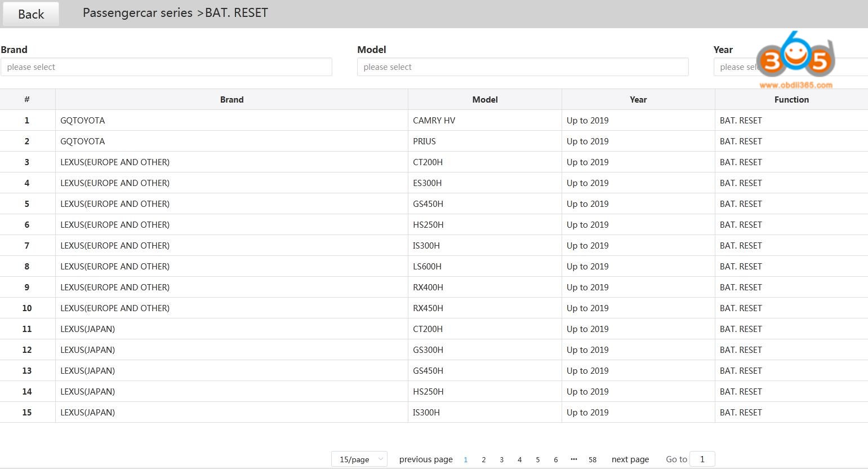Open the Year select dropdown
The image size is (868, 469).
(791, 67)
